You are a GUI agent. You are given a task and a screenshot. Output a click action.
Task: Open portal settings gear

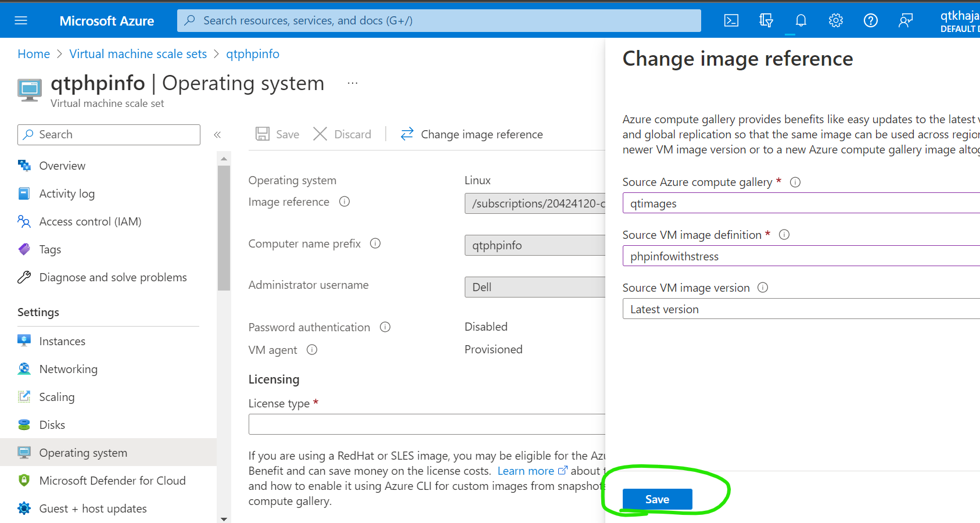[x=836, y=20]
